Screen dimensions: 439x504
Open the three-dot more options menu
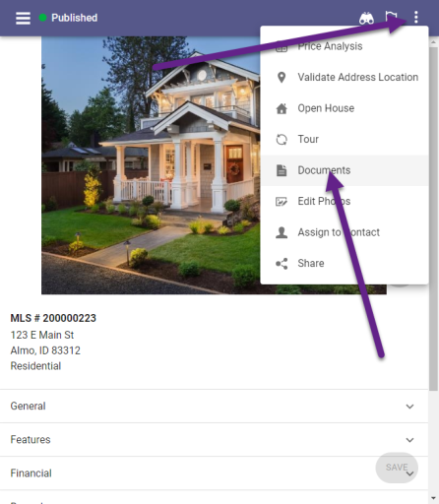416,17
